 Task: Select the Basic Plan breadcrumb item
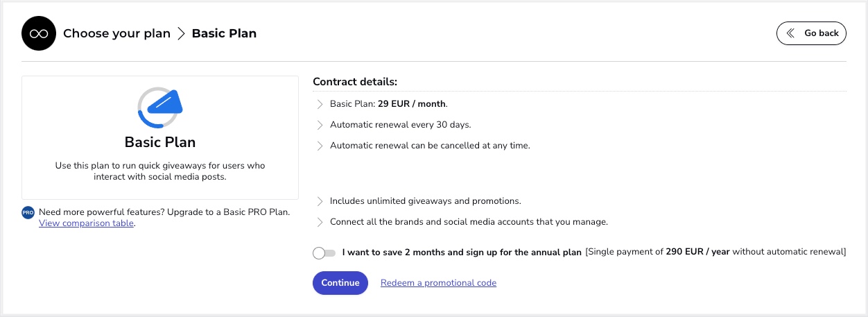(224, 33)
